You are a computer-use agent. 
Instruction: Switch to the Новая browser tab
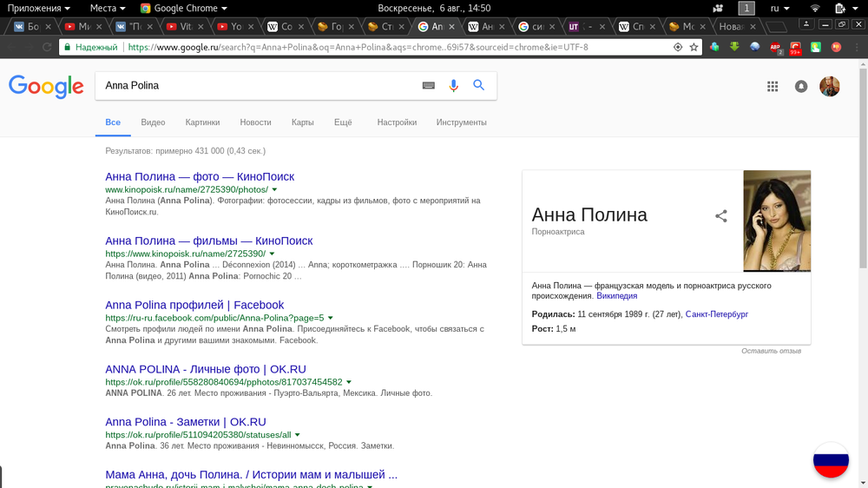click(x=736, y=27)
